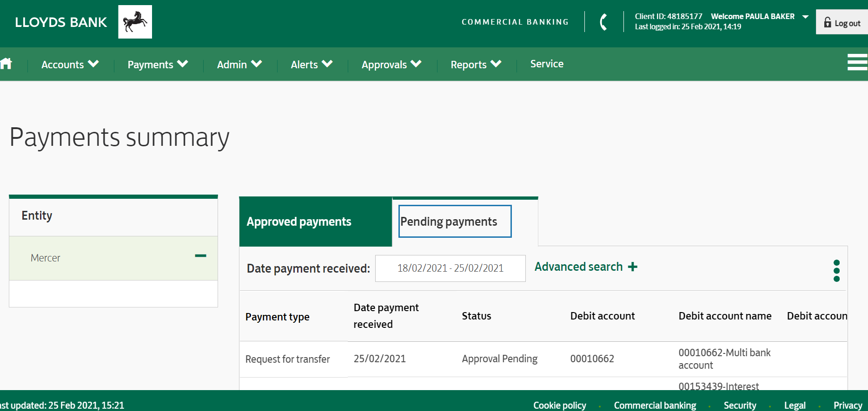
Task: Expand the Alerts menu
Action: coord(311,64)
